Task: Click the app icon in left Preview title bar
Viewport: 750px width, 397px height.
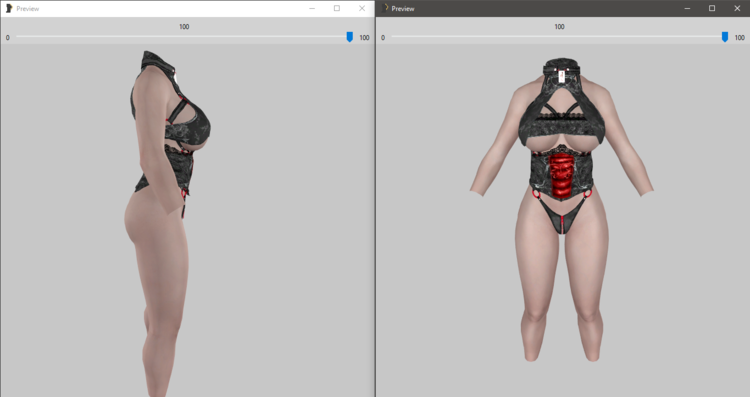Action: tap(9, 8)
